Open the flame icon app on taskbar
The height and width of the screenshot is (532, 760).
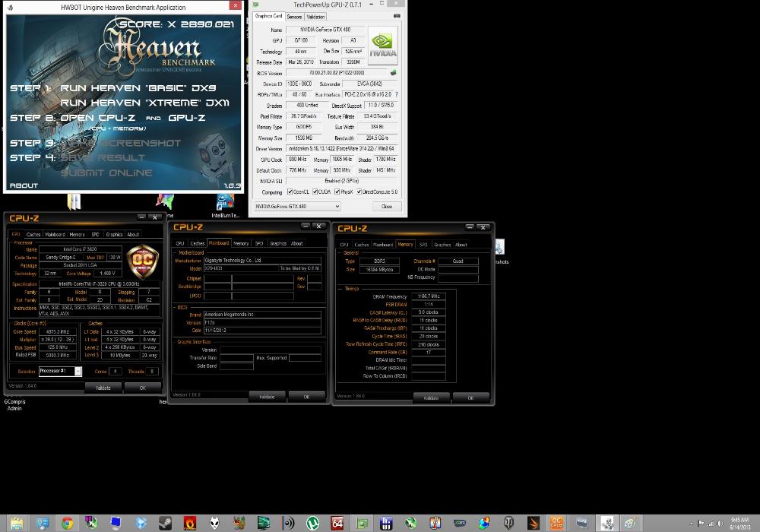(x=190, y=523)
